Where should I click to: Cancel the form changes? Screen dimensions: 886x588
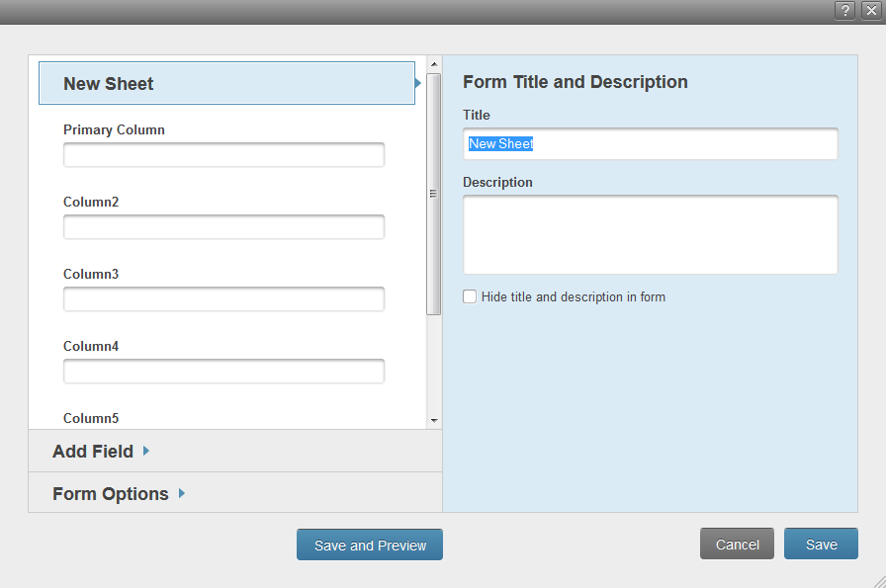pyautogui.click(x=737, y=543)
